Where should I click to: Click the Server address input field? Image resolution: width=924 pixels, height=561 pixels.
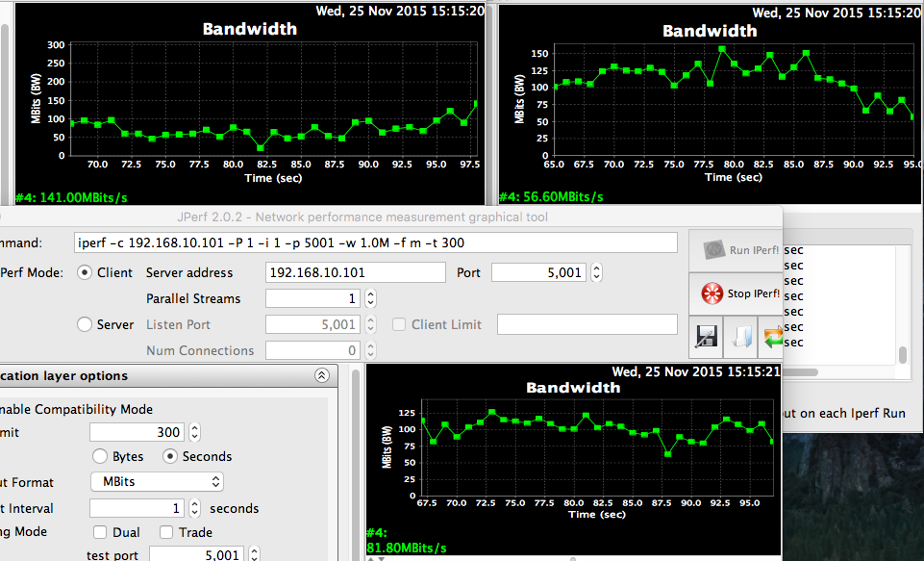tap(355, 272)
